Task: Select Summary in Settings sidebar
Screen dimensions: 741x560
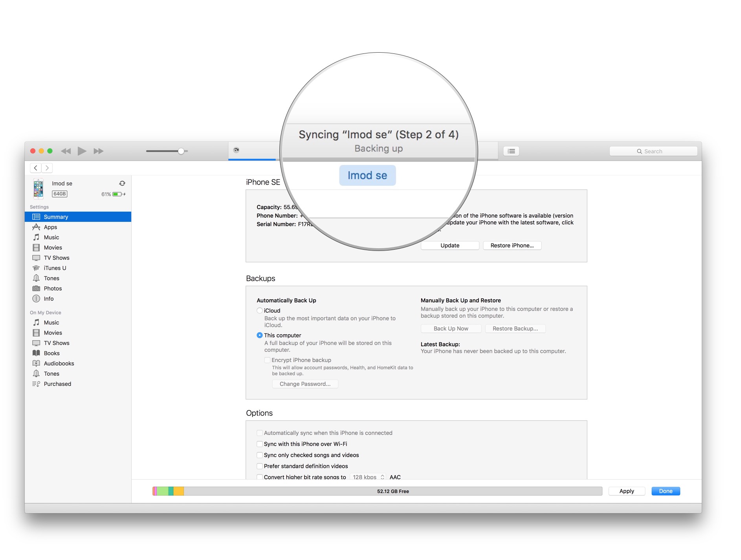Action: (78, 217)
